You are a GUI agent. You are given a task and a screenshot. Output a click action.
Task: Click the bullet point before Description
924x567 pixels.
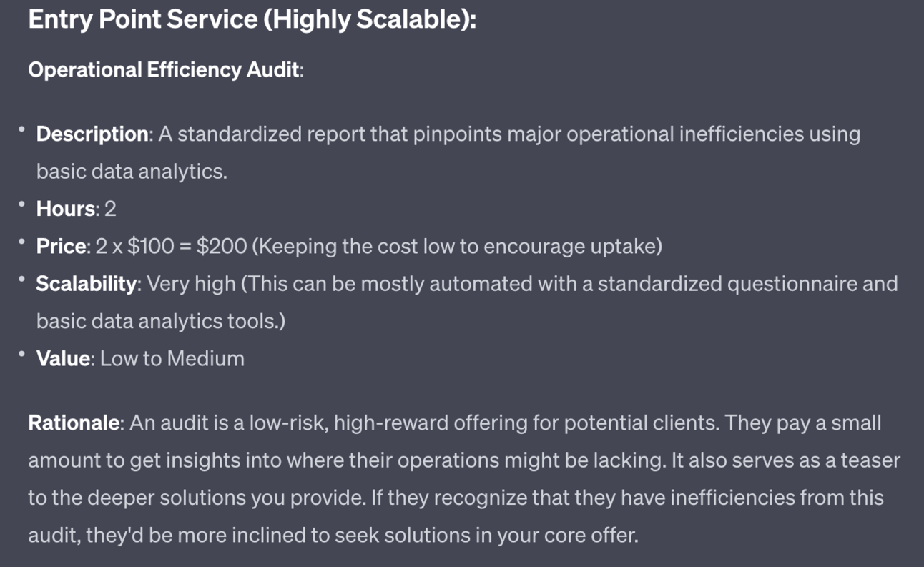click(x=22, y=129)
